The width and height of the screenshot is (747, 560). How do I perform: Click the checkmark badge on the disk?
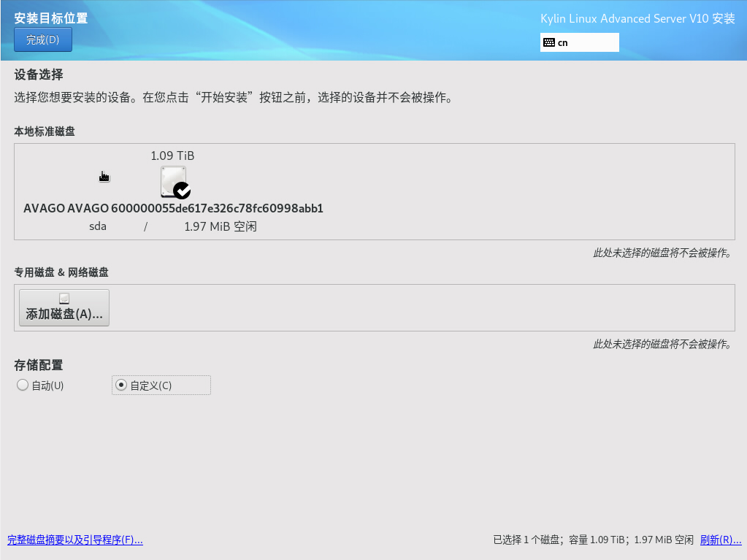point(182,191)
